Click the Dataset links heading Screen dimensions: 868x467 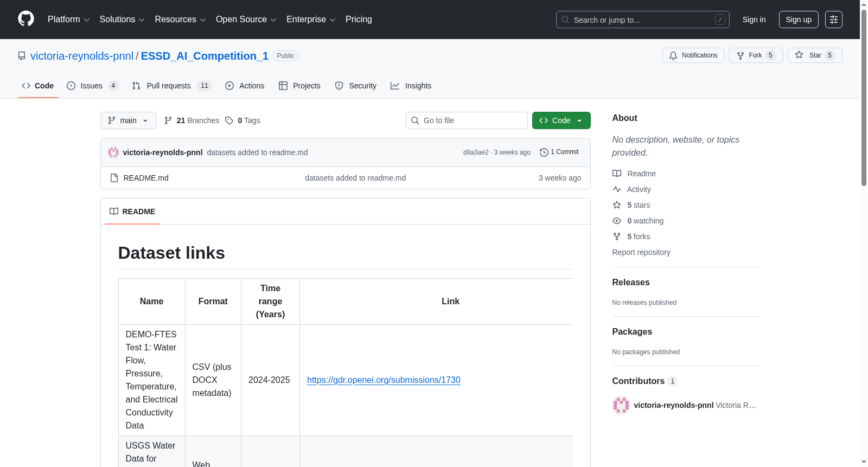coord(171,253)
